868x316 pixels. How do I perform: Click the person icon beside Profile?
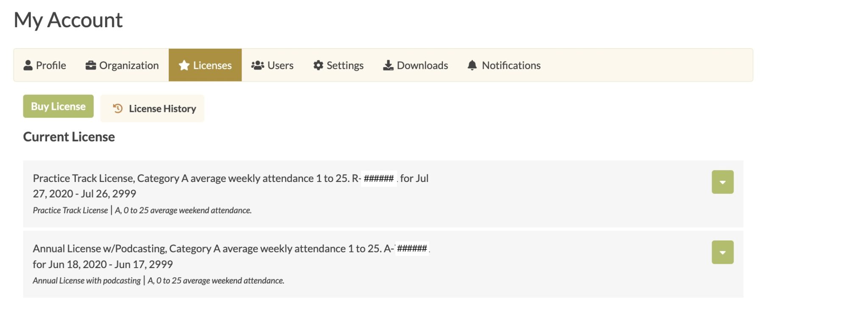pyautogui.click(x=28, y=65)
